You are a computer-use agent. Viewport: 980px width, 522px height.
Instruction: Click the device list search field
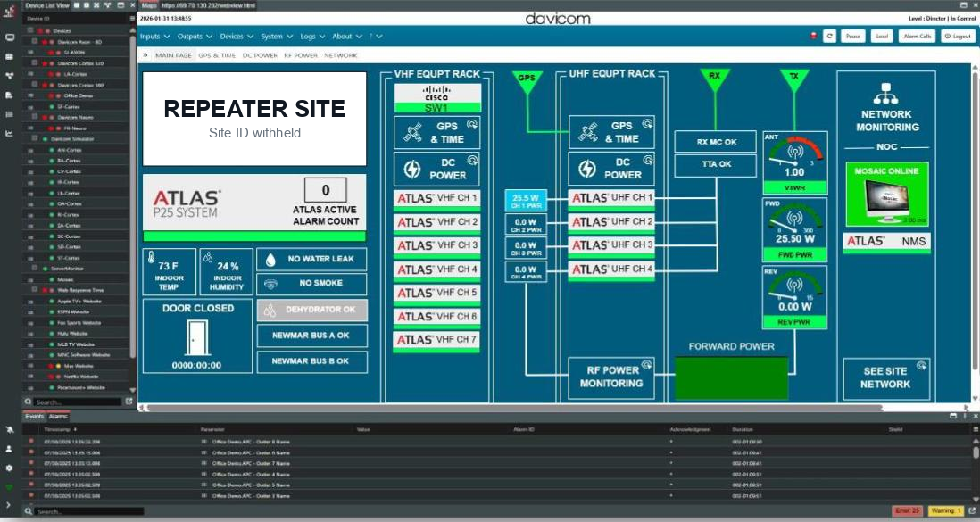[x=78, y=402]
